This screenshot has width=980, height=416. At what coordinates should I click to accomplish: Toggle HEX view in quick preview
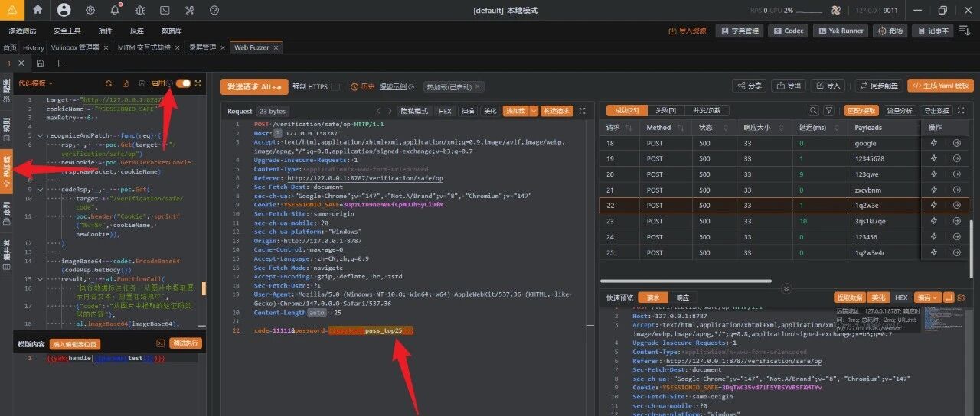[901, 297]
